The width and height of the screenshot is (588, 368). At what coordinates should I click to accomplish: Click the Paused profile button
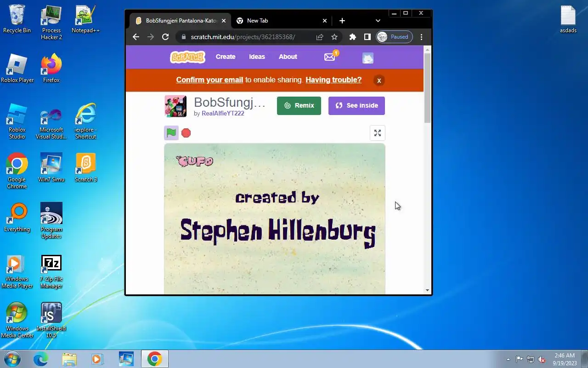pos(394,37)
